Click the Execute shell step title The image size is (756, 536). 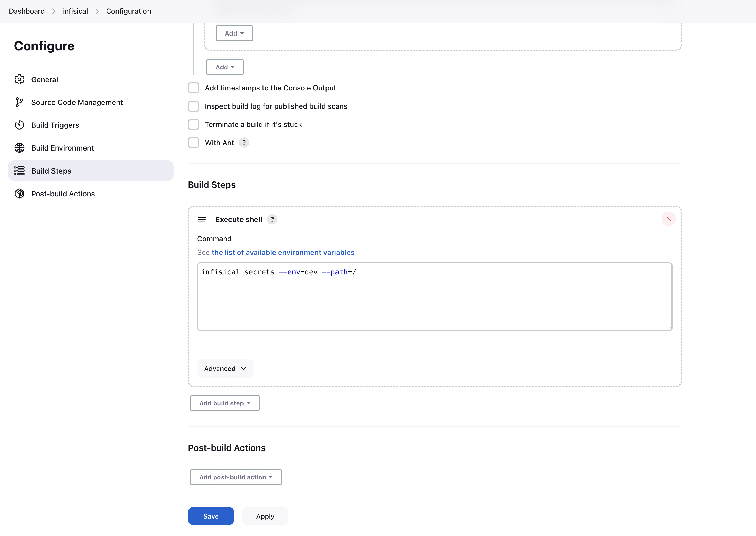tap(239, 219)
